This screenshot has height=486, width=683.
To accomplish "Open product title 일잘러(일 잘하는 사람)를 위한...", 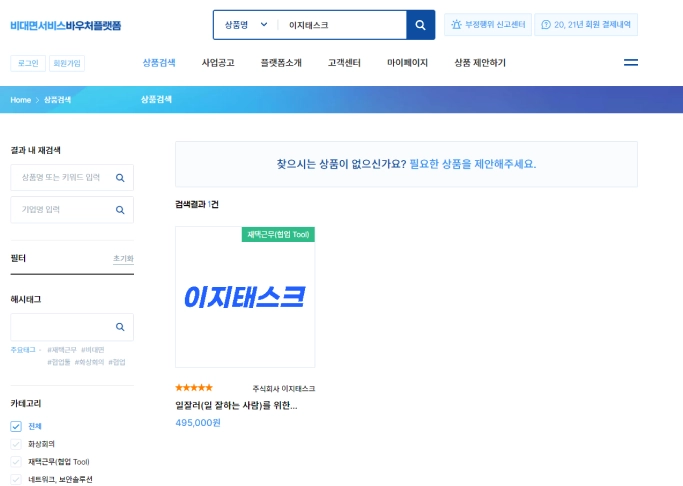I will tap(236, 405).
